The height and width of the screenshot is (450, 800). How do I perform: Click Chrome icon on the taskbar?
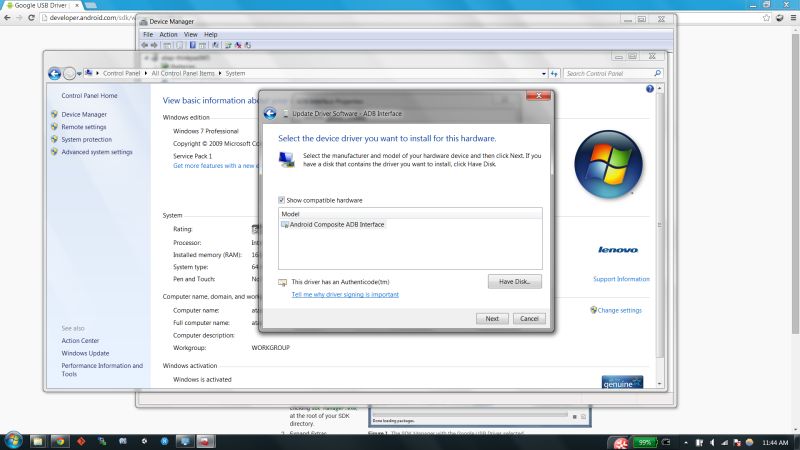60,441
